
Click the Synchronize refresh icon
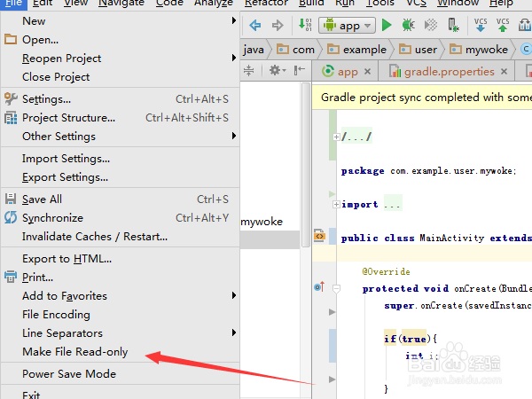point(11,217)
